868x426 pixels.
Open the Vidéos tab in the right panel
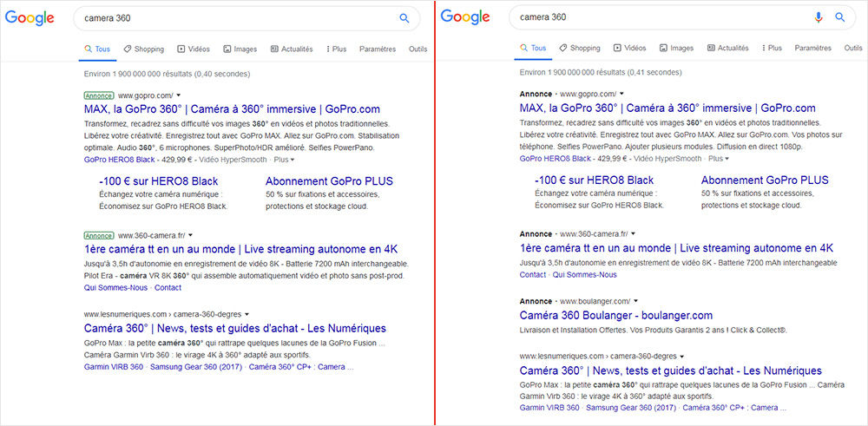[x=629, y=48]
